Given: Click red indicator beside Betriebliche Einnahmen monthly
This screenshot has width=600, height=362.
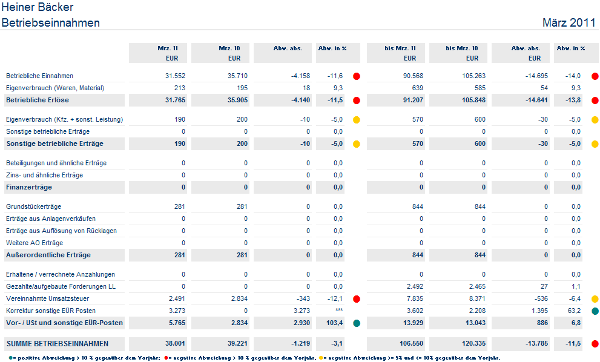Looking at the screenshot, I should pyautogui.click(x=356, y=76).
